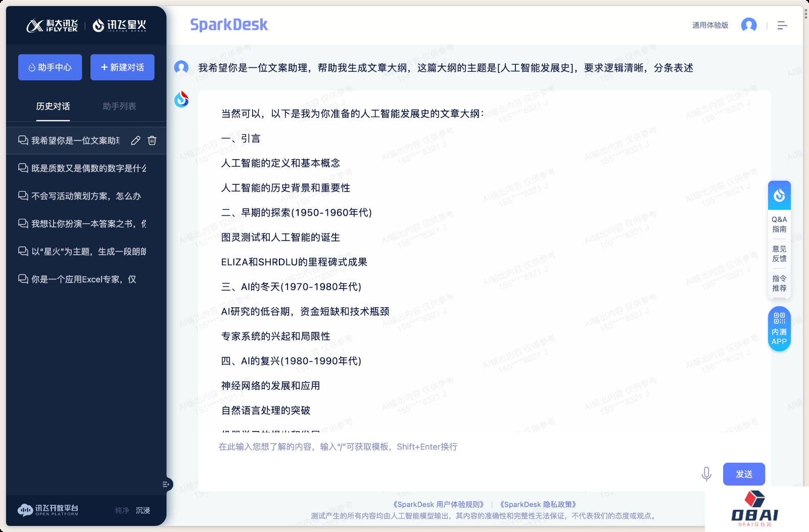Image resolution: width=809 pixels, height=532 pixels.
Task: Switch to 沉浸 display mode
Action: (143, 511)
